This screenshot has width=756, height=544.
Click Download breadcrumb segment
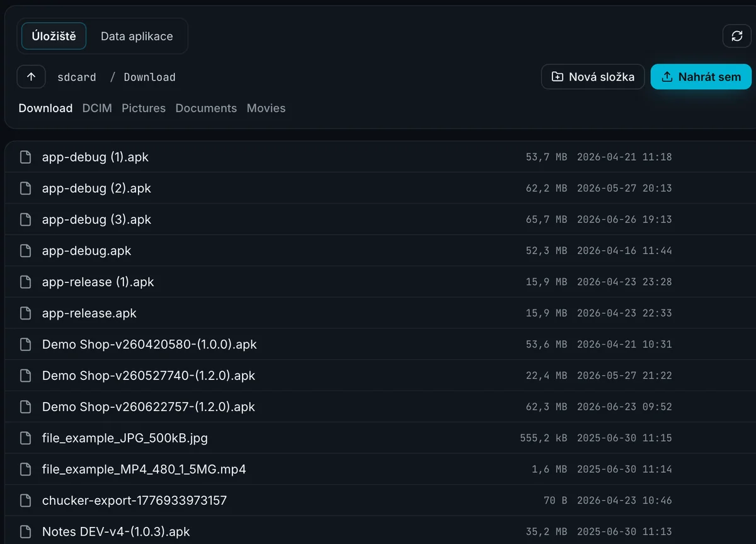pos(149,78)
